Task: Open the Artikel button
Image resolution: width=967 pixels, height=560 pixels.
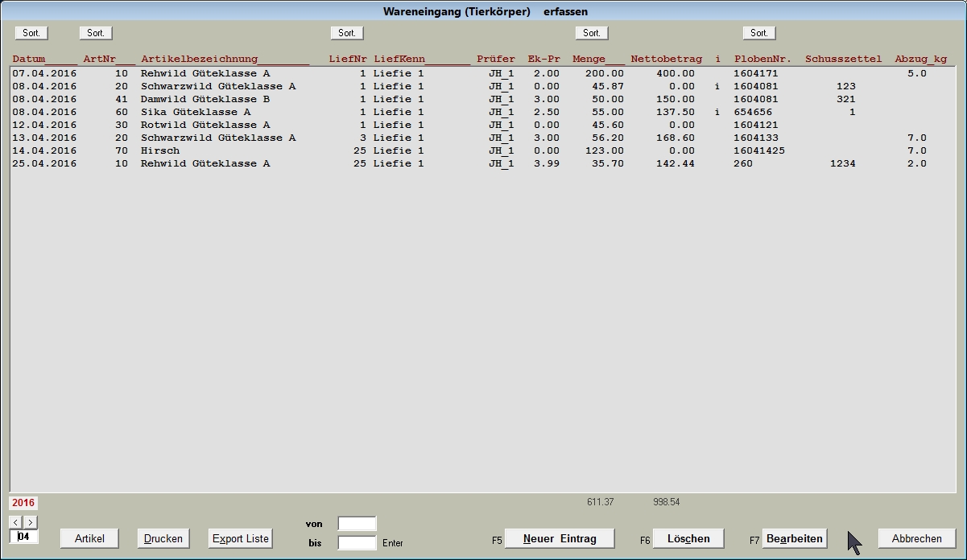Action: pos(89,538)
